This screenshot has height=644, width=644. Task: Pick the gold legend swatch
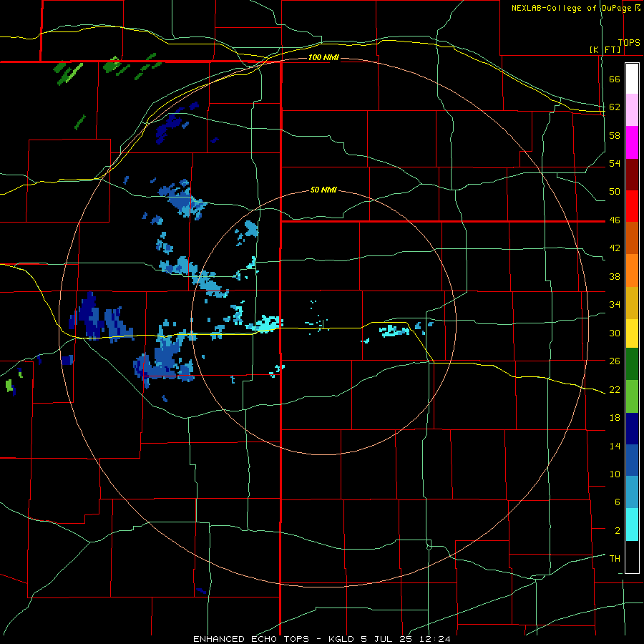coord(632,302)
